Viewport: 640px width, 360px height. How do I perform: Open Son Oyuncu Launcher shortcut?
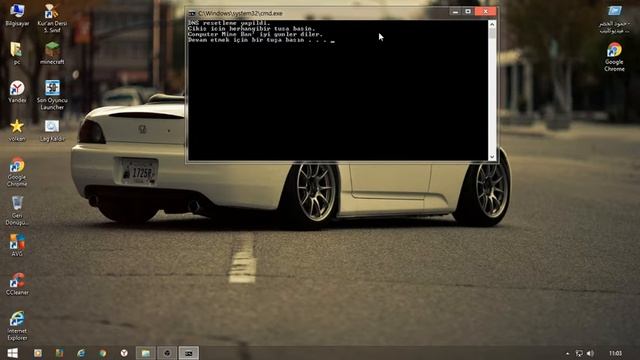(x=52, y=95)
